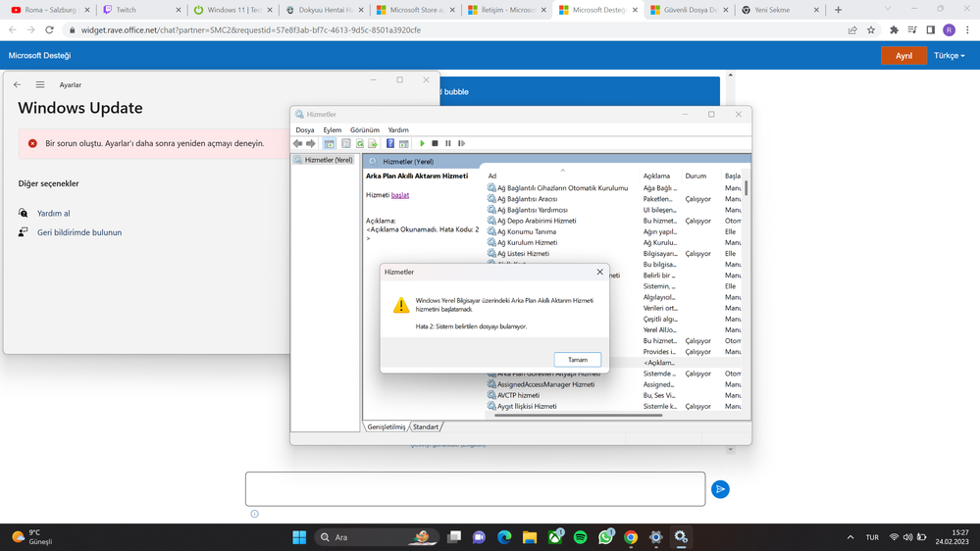Open Yardım menu in Hizmetler
The height and width of the screenshot is (551, 980).
(398, 130)
